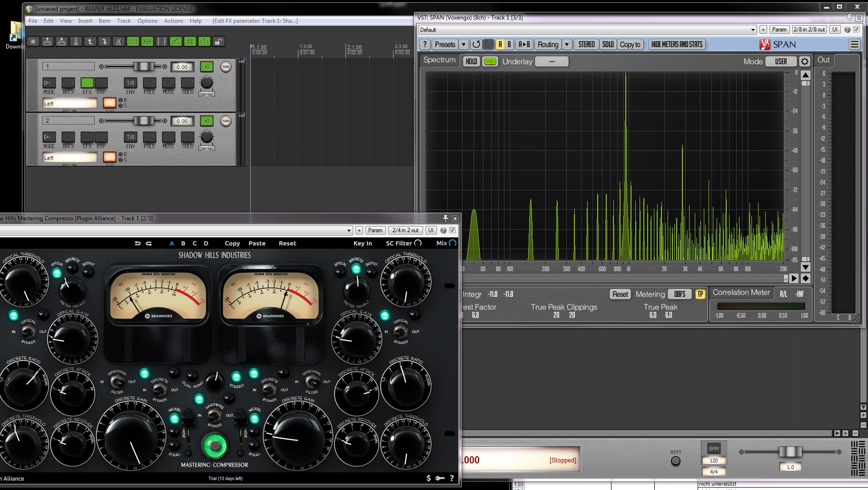The width and height of the screenshot is (868, 490).
Task: Click the Reset button in SPAN metering
Action: click(x=620, y=294)
